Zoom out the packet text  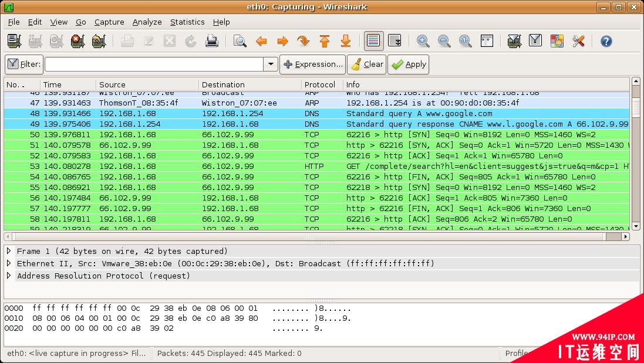(x=444, y=41)
